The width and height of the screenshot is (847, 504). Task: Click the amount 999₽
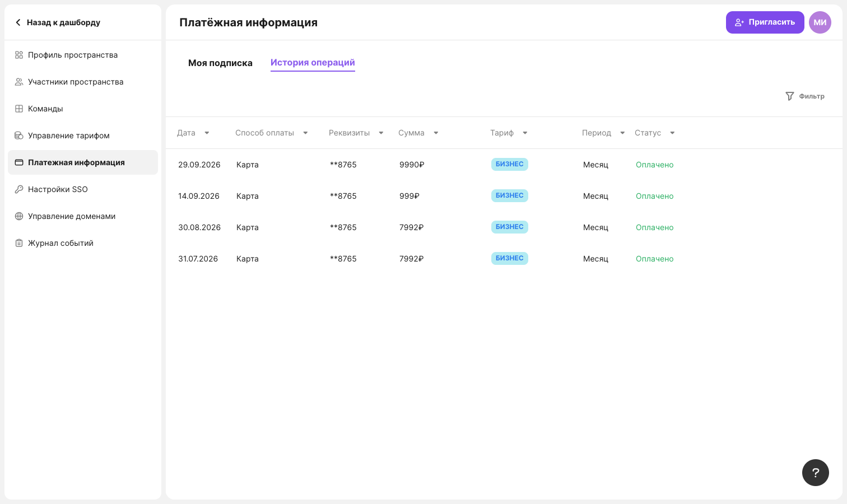click(x=409, y=196)
